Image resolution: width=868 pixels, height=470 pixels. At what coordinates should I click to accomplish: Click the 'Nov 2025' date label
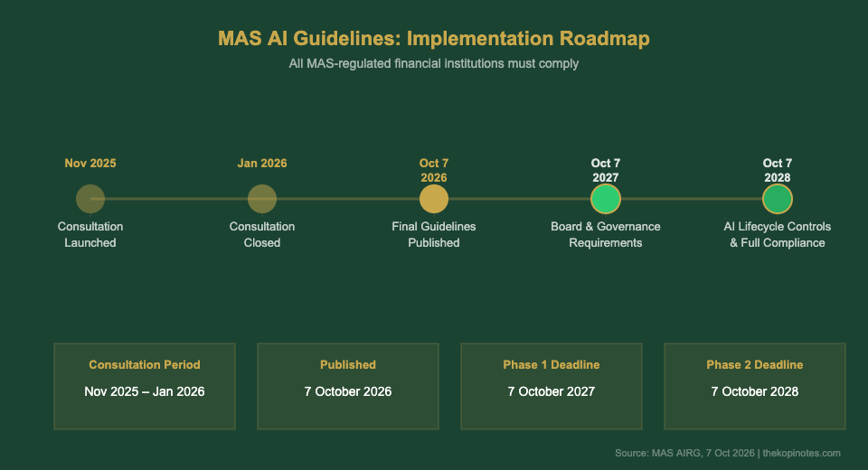[90, 164]
